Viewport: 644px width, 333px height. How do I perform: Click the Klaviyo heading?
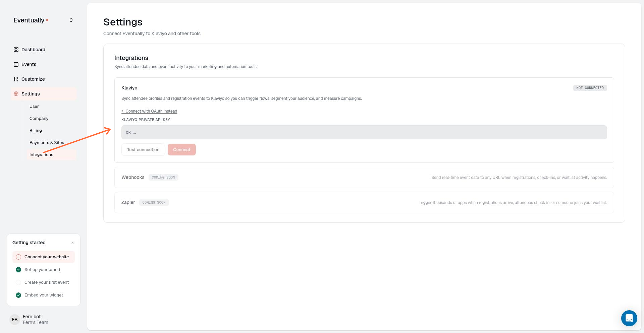[x=129, y=88]
